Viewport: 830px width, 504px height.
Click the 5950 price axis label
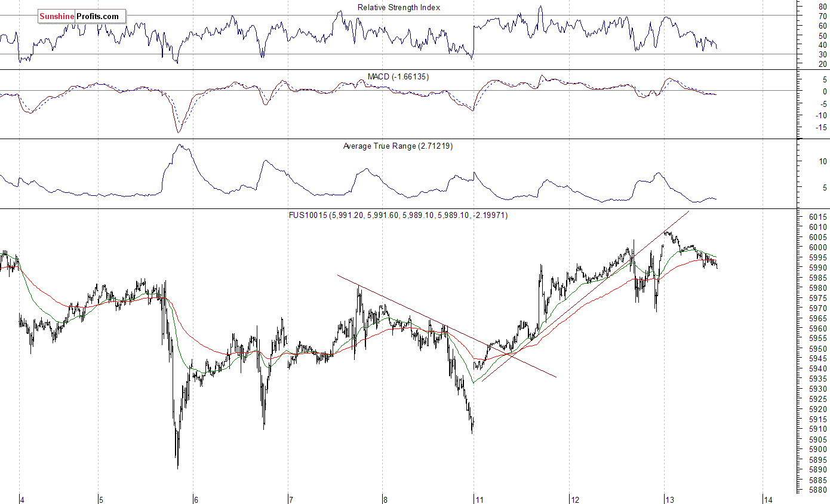pyautogui.click(x=819, y=348)
